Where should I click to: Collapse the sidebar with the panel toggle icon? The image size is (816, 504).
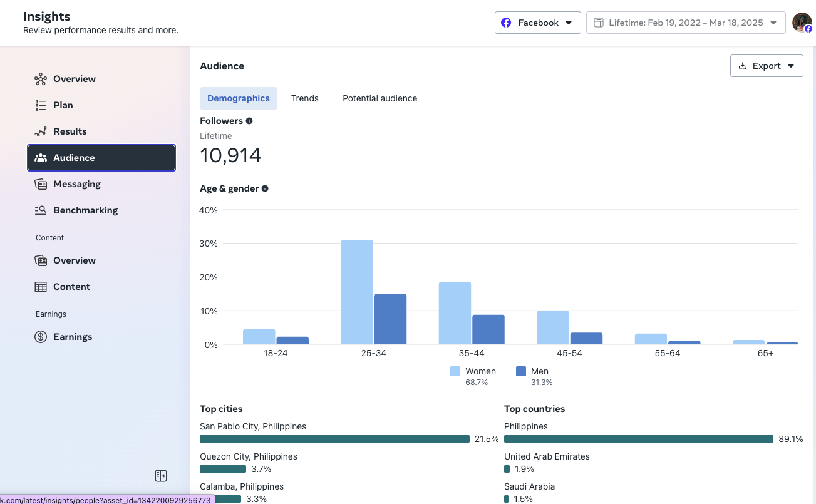161,476
